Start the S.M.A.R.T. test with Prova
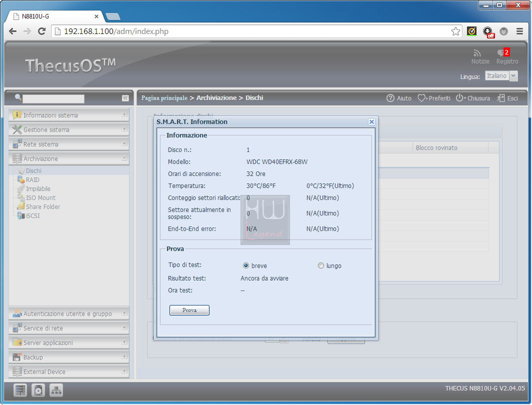532x405 pixels. 189,310
